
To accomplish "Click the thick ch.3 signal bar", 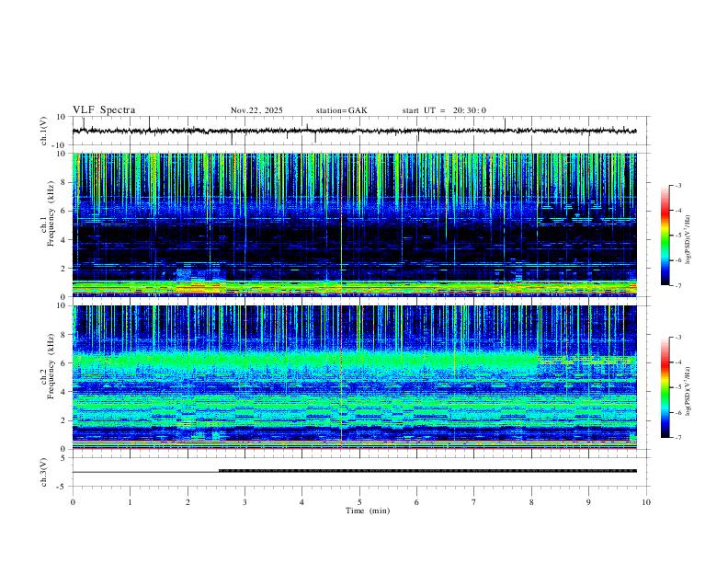I will click(x=427, y=471).
